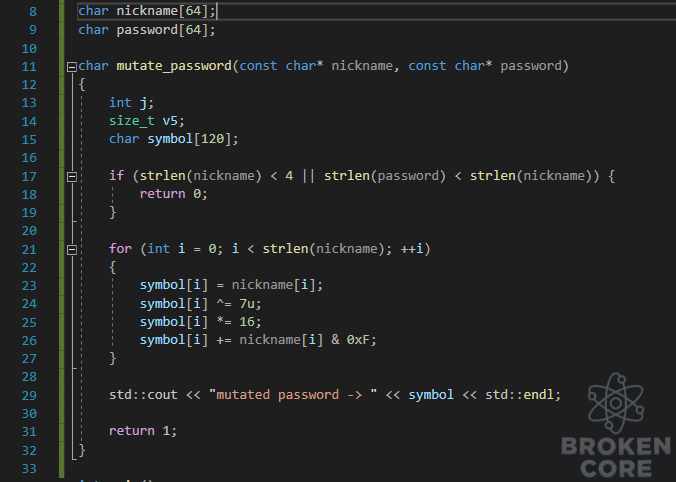Click the '0xF' hex constant on line 26

pos(358,340)
